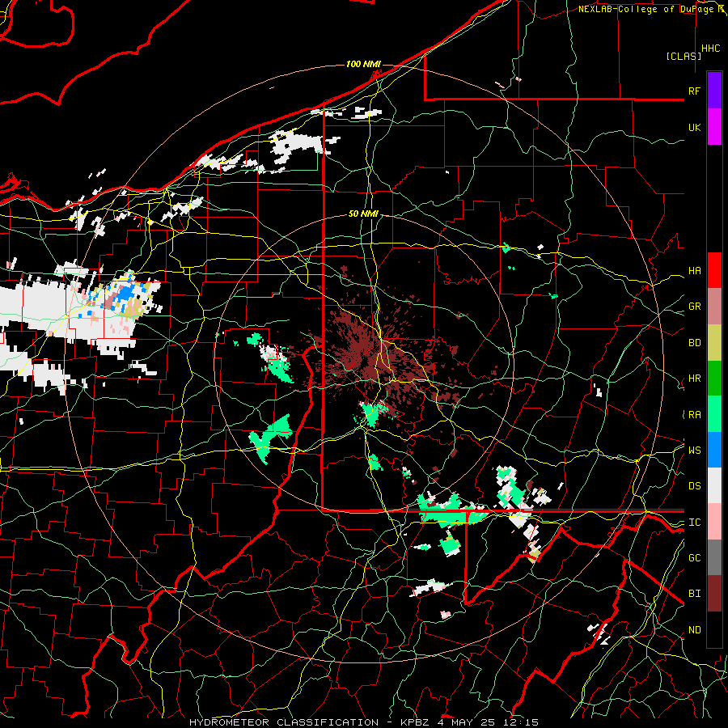Viewport: 728px width, 728px height.
Task: Click the WS legend label
Action: [694, 451]
